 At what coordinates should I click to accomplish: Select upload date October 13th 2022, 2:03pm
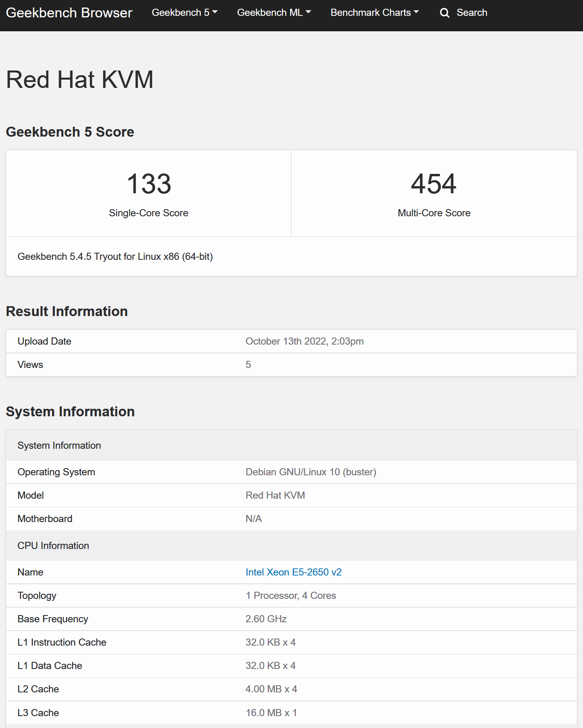coord(305,341)
